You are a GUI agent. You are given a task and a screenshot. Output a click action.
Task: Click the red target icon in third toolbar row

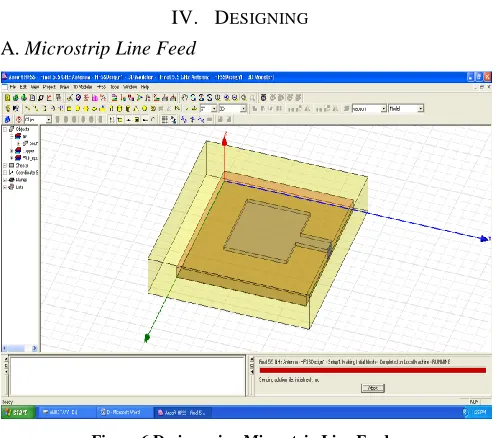pos(19,119)
